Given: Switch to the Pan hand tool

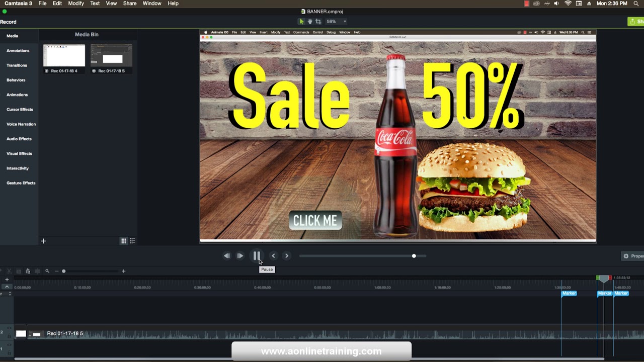Looking at the screenshot, I should [310, 22].
